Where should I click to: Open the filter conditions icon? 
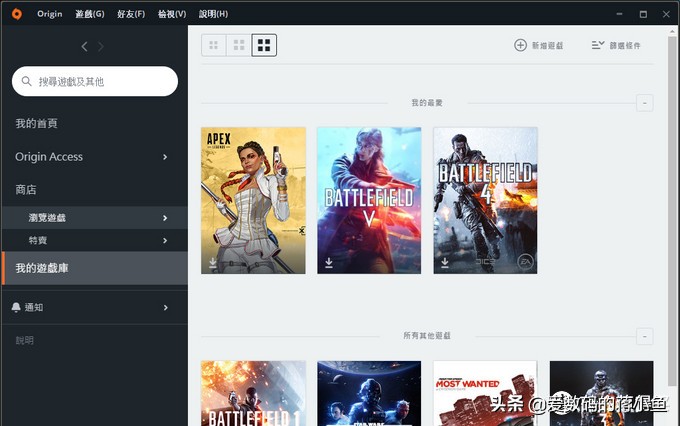[x=598, y=45]
